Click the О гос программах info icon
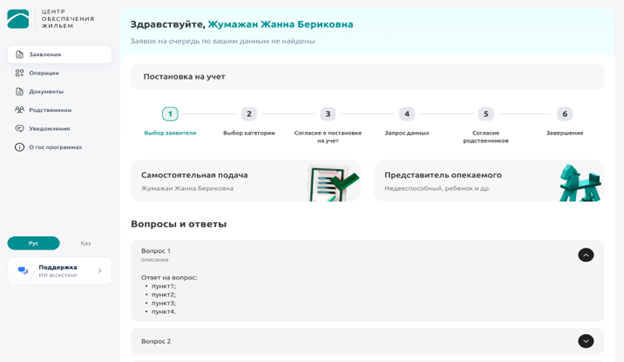Image resolution: width=624 pixels, height=362 pixels. 20,147
